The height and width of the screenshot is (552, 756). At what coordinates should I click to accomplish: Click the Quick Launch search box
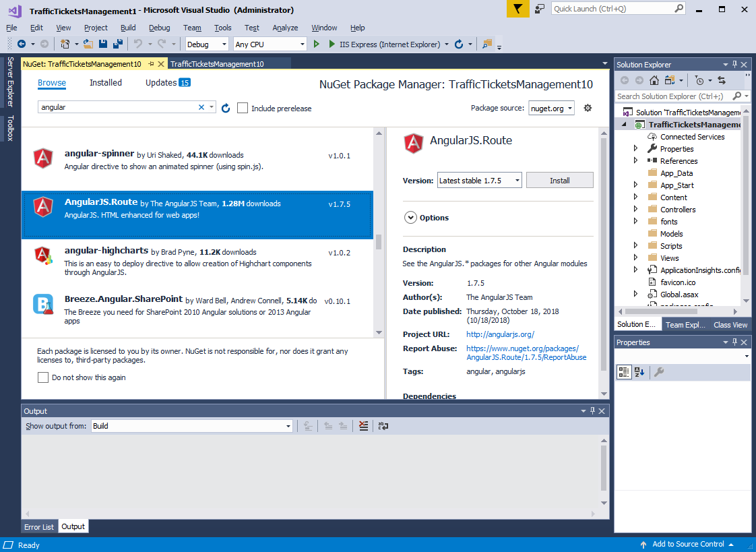pos(612,9)
